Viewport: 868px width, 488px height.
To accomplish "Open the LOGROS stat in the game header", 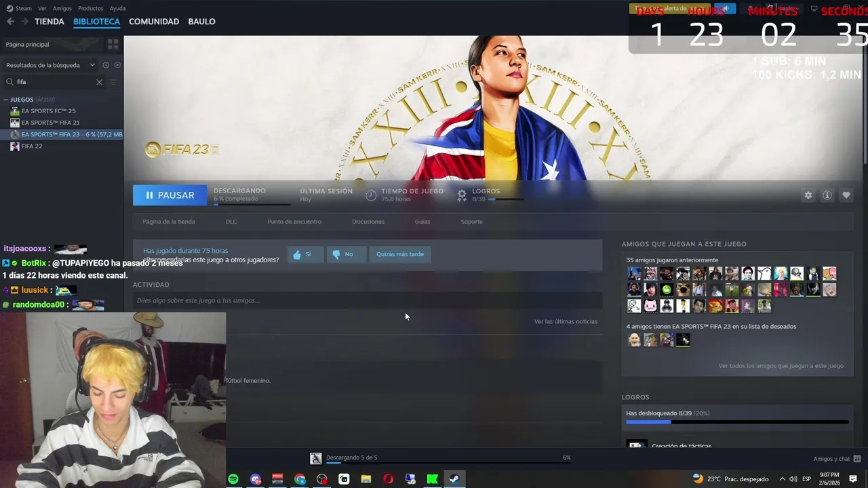I will pyautogui.click(x=490, y=195).
